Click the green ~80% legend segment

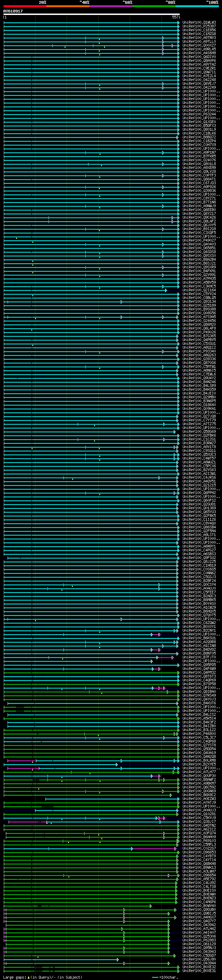tap(154, 6)
